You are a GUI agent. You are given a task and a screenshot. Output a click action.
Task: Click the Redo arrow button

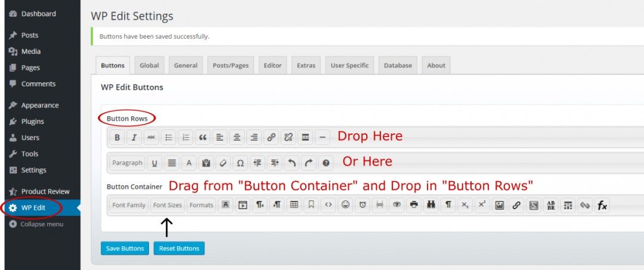[x=308, y=163]
